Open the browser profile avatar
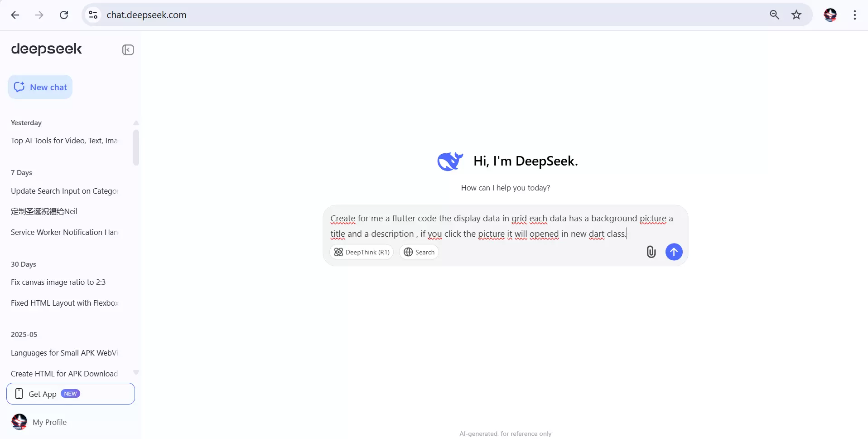The width and height of the screenshot is (868, 439). [x=830, y=15]
